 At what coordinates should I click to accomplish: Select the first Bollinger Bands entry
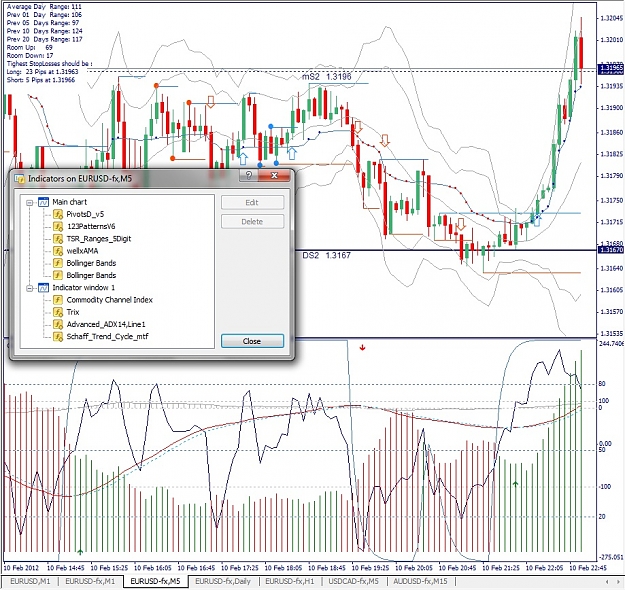pos(91,263)
